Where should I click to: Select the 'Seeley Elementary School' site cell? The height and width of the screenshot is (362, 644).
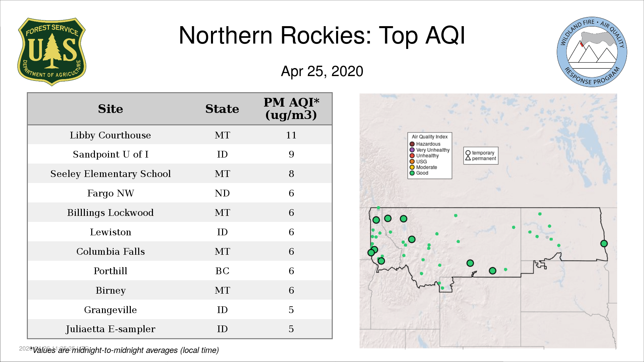(x=110, y=174)
